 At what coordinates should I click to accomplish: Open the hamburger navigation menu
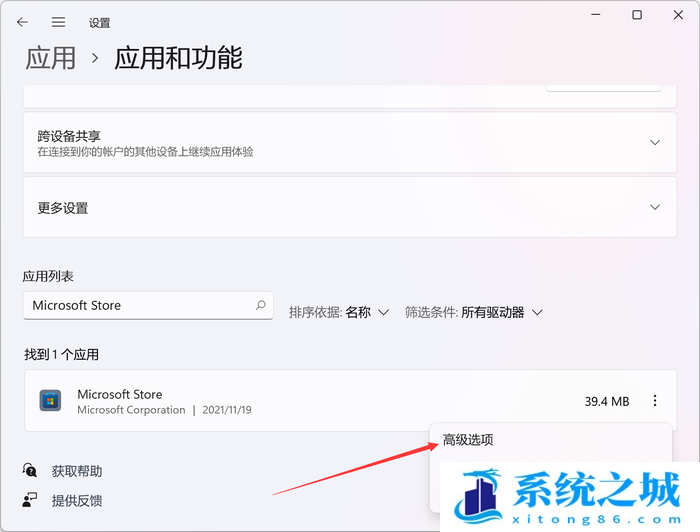(x=58, y=21)
